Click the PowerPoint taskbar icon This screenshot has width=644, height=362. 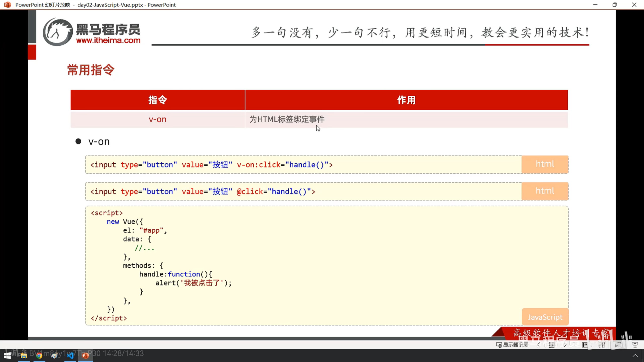pyautogui.click(x=86, y=355)
